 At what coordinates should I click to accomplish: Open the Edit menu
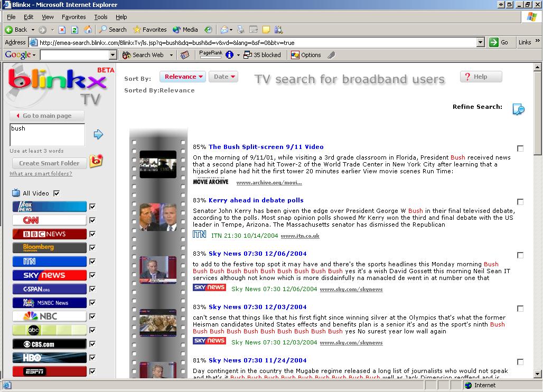[x=29, y=16]
